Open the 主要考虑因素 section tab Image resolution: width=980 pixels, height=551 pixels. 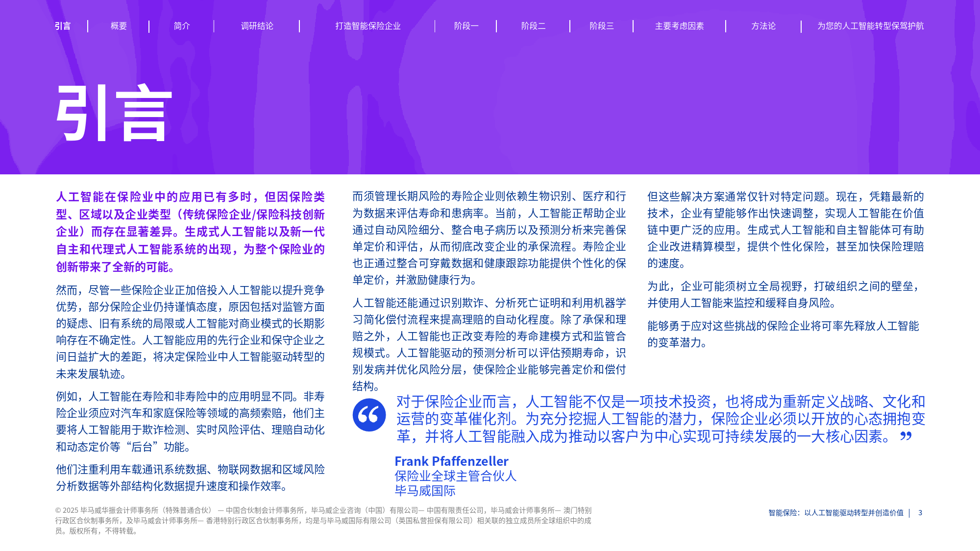point(679,26)
